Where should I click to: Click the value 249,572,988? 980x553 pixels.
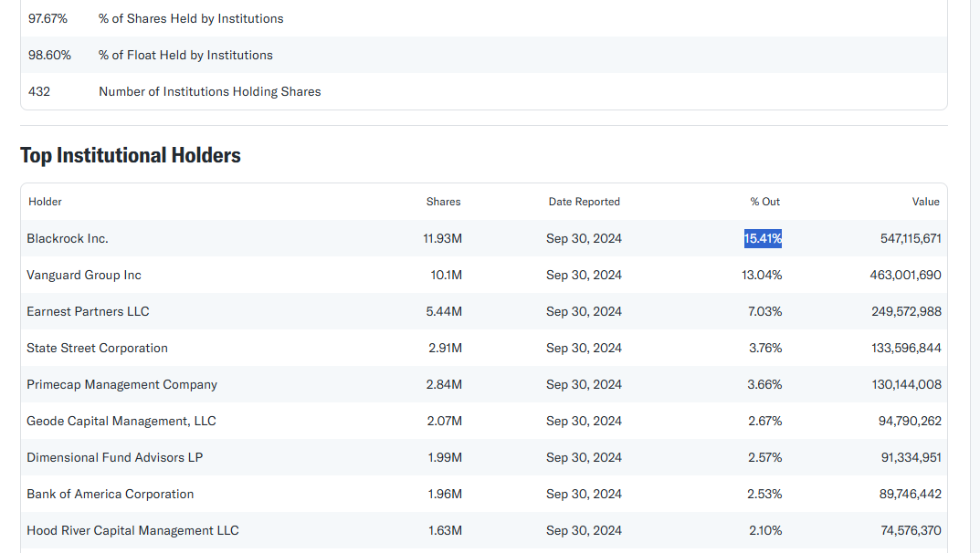coord(906,311)
